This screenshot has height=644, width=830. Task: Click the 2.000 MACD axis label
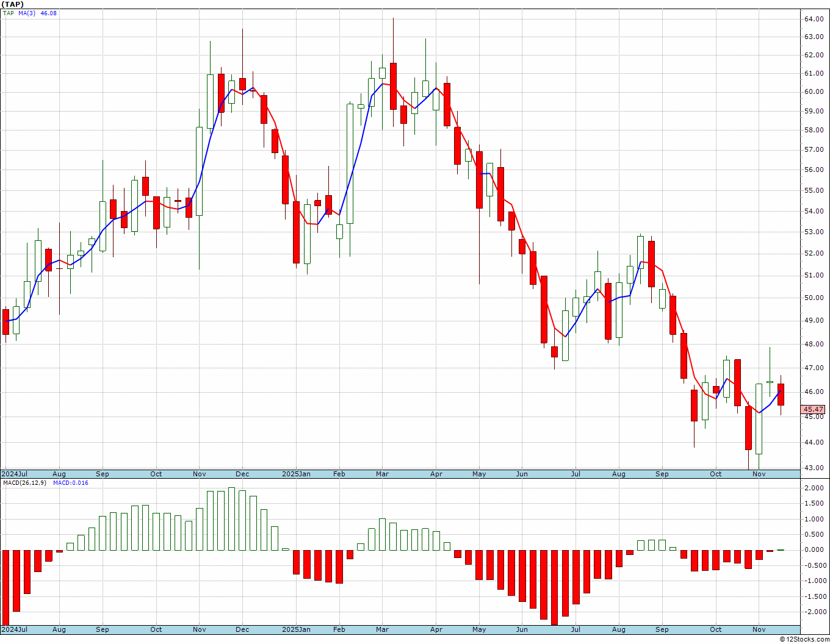pyautogui.click(x=814, y=488)
